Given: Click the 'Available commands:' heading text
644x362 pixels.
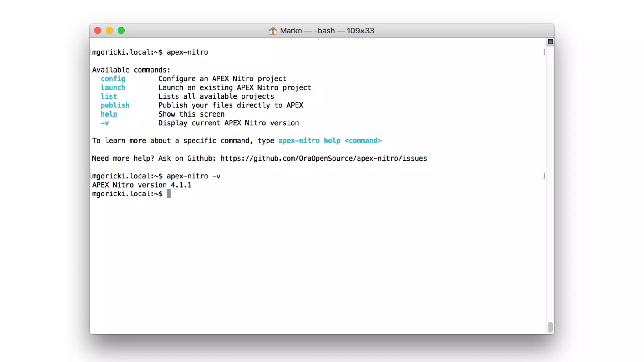Looking at the screenshot, I should pyautogui.click(x=131, y=70).
